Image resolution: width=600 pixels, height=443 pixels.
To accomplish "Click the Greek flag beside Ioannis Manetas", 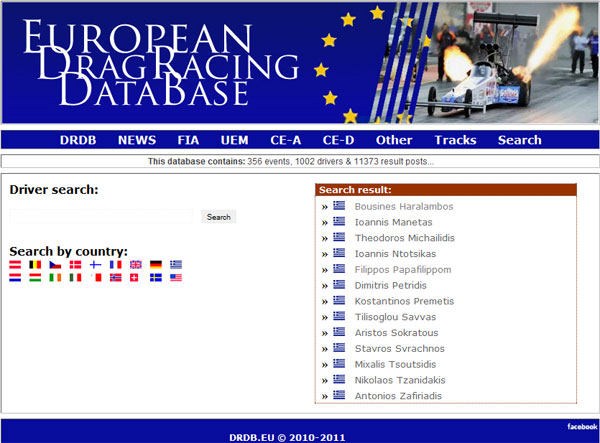I will click(x=339, y=222).
